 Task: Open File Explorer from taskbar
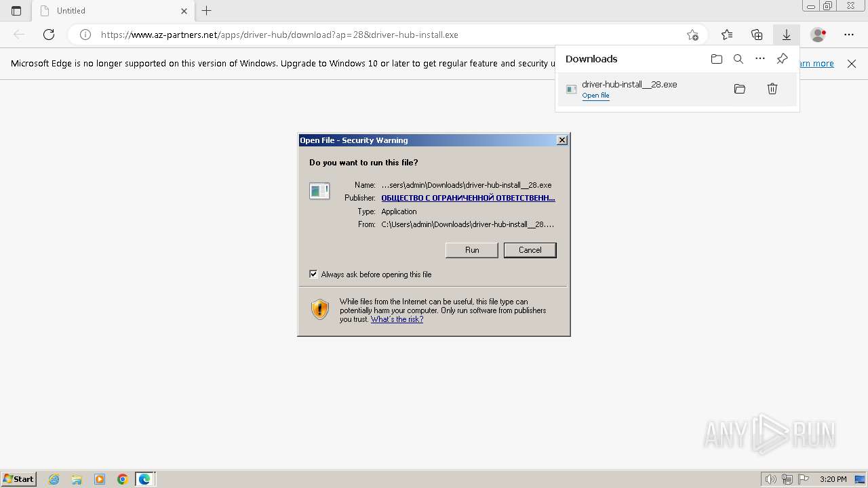click(77, 479)
